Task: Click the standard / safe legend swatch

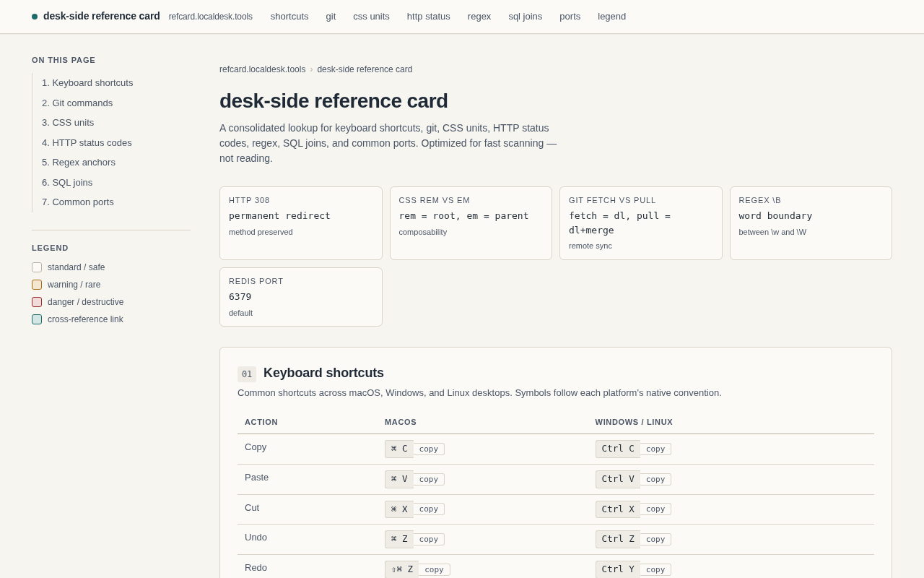Action: pyautogui.click(x=37, y=267)
